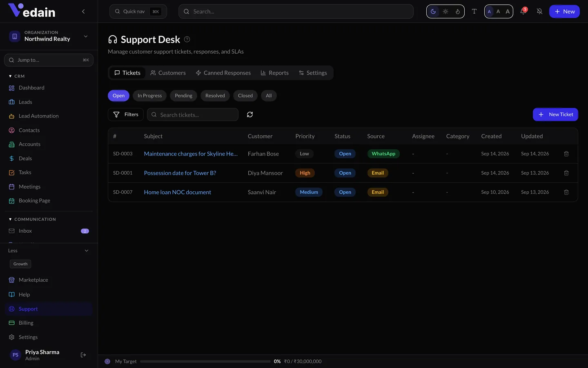Go to Lead Automation

[x=49, y=116]
